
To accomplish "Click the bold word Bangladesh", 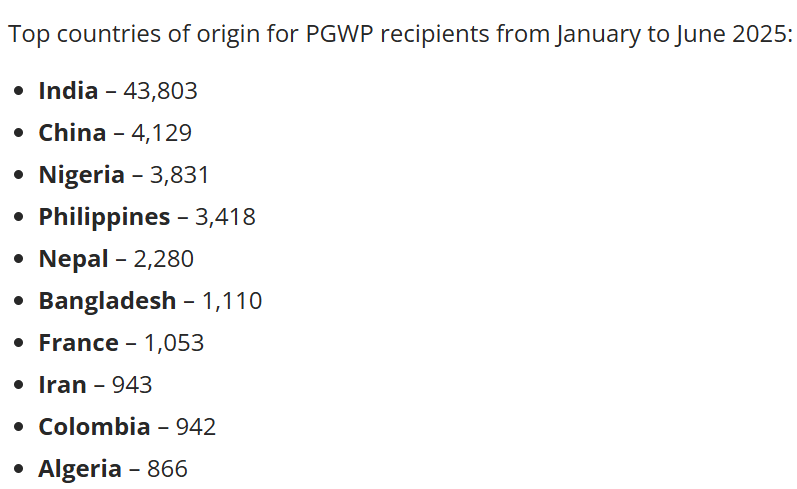I will [107, 301].
